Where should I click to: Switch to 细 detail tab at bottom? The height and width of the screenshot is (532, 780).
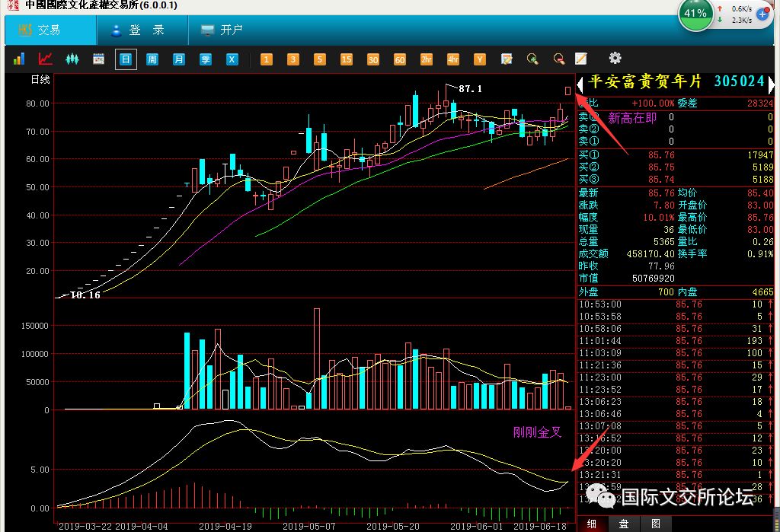(x=592, y=524)
